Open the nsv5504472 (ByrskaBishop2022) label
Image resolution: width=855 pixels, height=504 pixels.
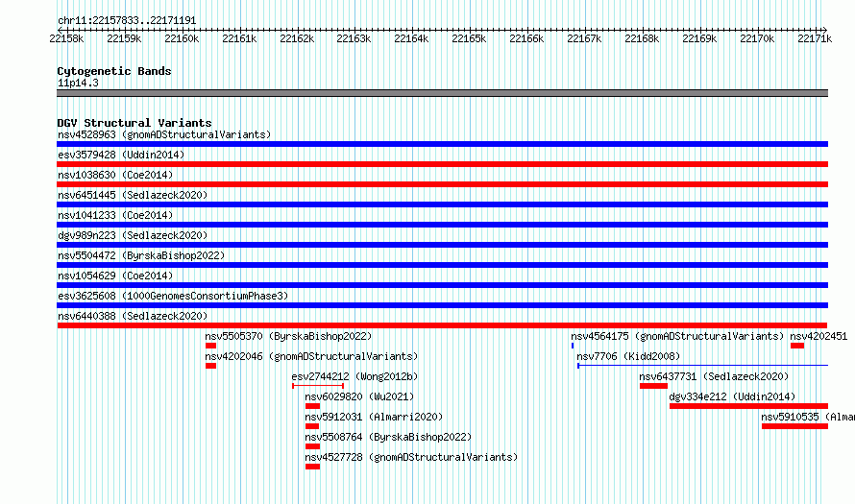click(141, 255)
